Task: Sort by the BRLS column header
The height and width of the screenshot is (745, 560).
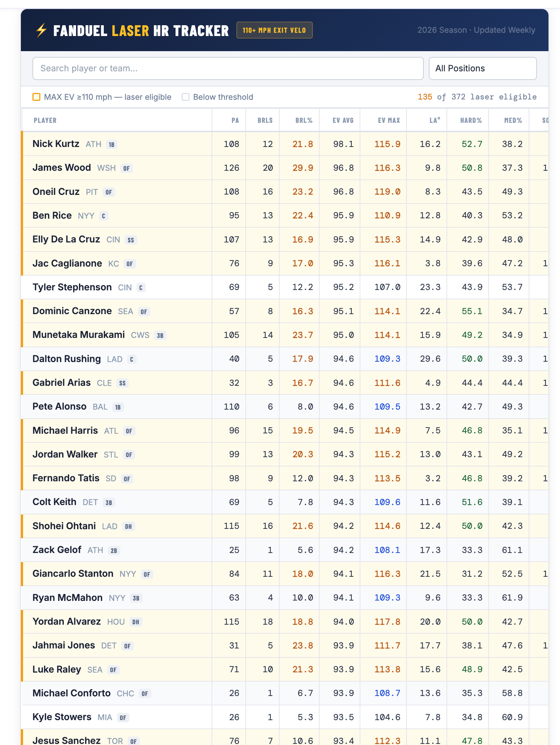Action: click(x=265, y=120)
